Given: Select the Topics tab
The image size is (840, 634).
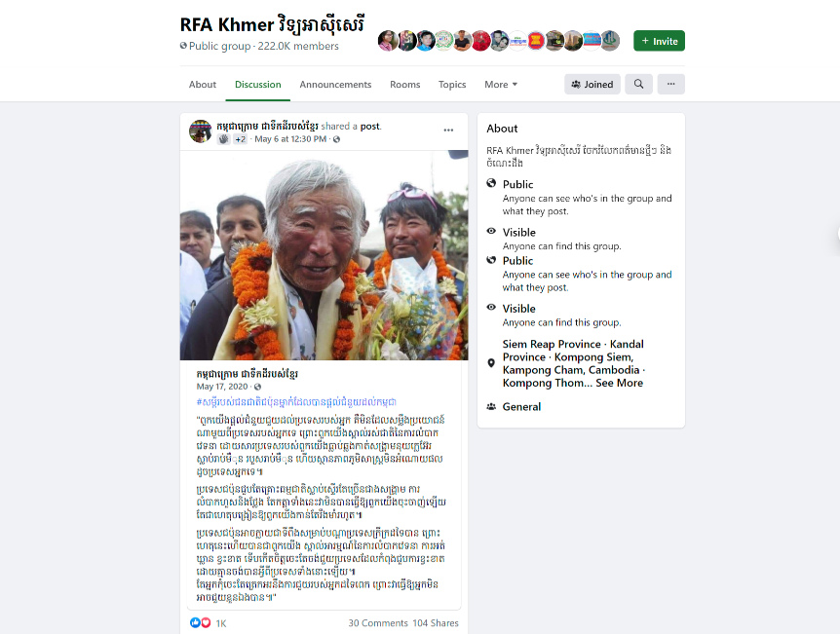Looking at the screenshot, I should (x=452, y=84).
